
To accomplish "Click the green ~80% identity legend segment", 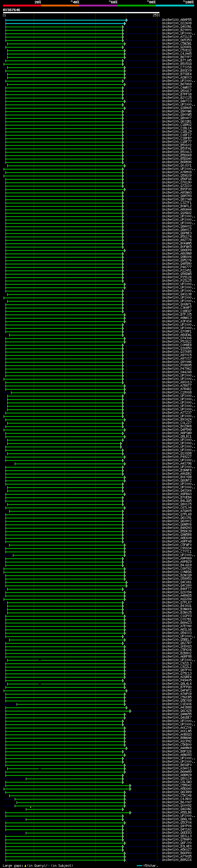I will [137, 6].
